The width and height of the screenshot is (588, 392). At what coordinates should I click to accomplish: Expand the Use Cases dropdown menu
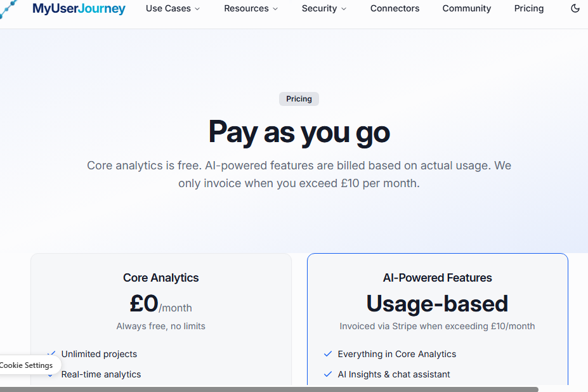click(173, 9)
